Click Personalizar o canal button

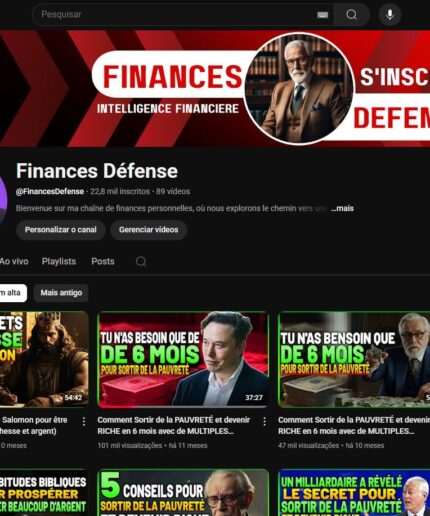coord(61,230)
